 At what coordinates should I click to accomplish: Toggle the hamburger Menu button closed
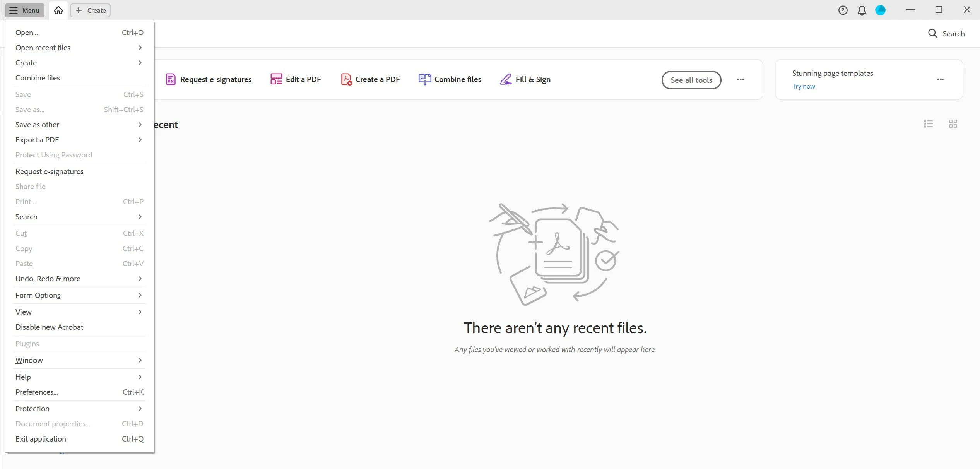25,10
